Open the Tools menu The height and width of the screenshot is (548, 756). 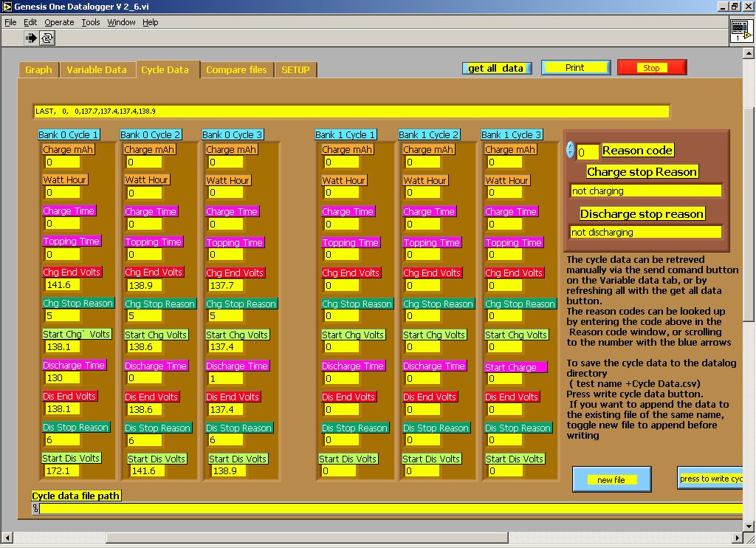click(90, 22)
